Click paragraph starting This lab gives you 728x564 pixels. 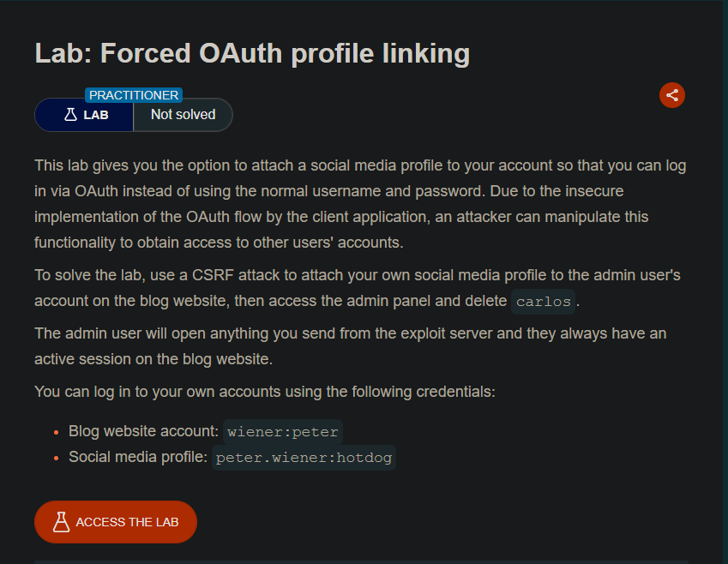point(360,204)
